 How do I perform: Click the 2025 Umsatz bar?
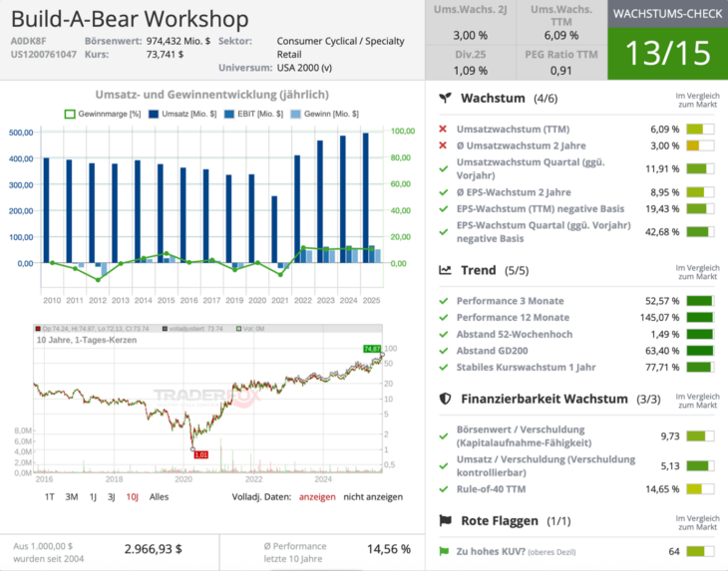click(366, 198)
